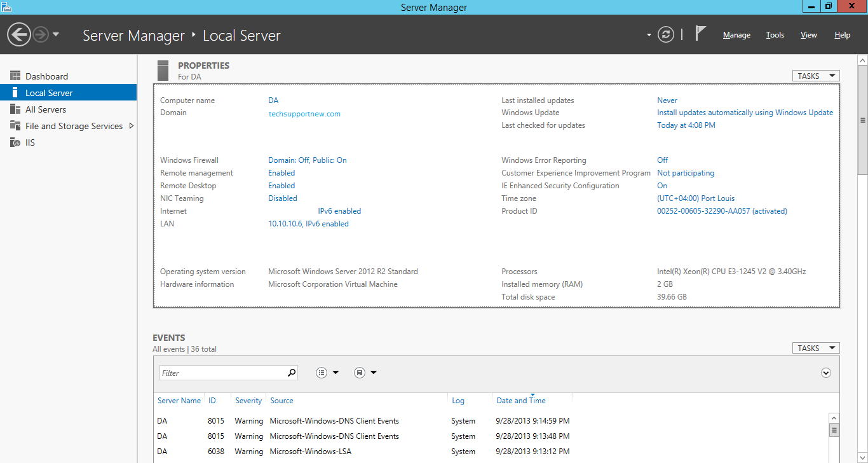Expand the events filter chevron
Image resolution: width=868 pixels, height=463 pixels.
(826, 373)
